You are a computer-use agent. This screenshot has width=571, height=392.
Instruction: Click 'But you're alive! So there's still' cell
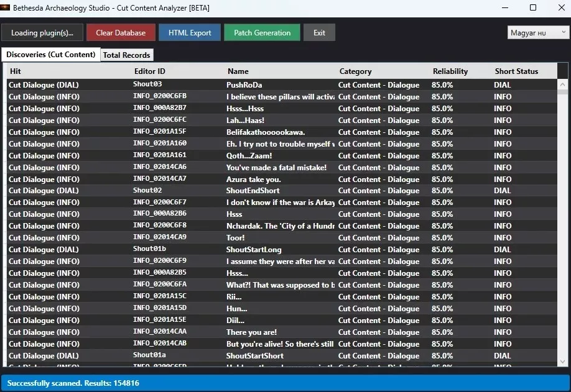pos(280,344)
